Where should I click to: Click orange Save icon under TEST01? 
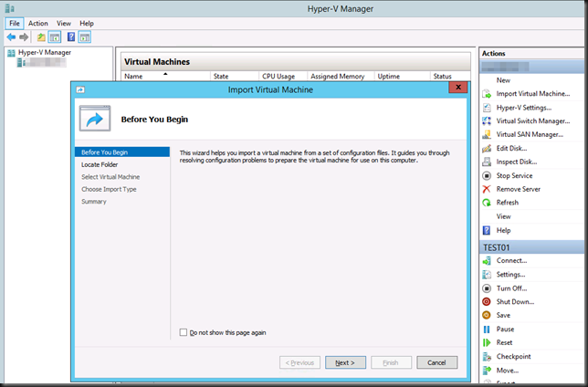point(487,316)
